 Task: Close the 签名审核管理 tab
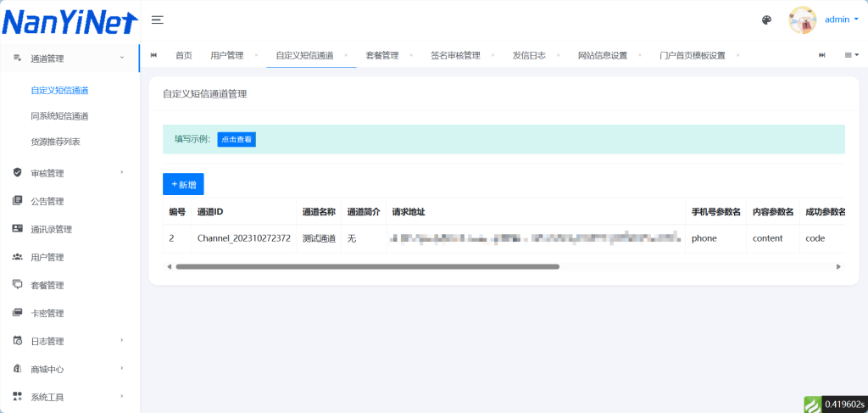[x=492, y=55]
